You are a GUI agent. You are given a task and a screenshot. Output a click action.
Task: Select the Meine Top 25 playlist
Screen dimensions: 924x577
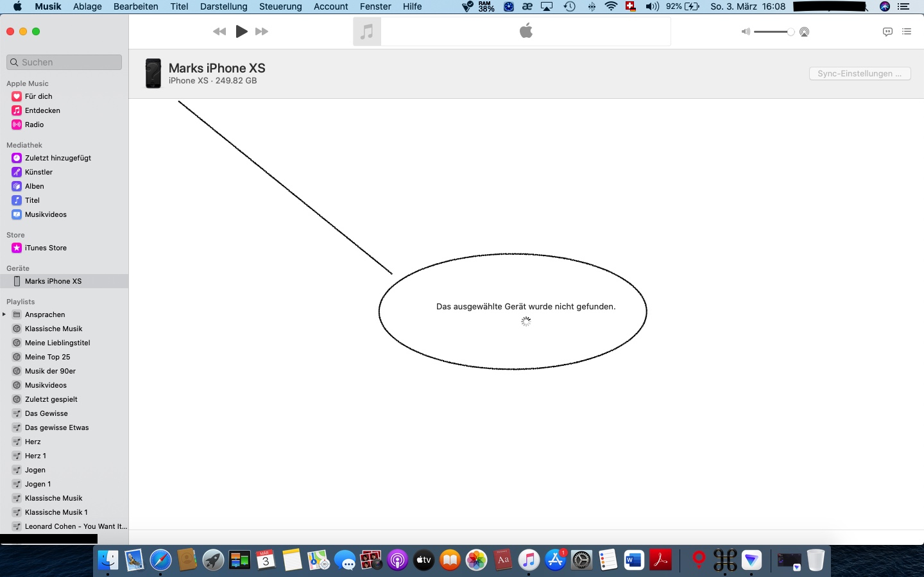(x=47, y=357)
